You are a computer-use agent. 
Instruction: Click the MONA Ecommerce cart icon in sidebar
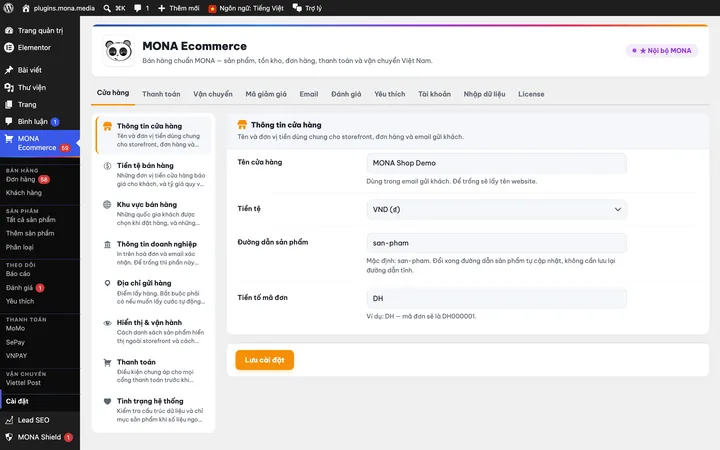(9, 139)
